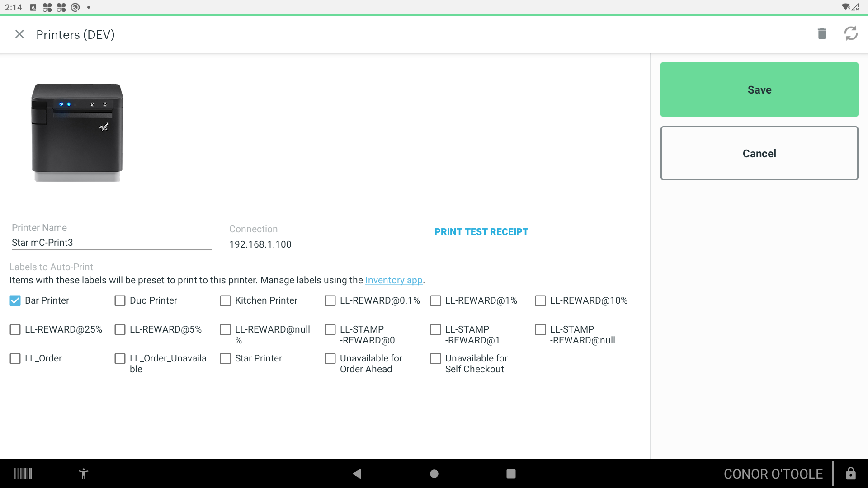Viewport: 868px width, 488px height.
Task: Open the Inventory app link
Action: coord(393,280)
